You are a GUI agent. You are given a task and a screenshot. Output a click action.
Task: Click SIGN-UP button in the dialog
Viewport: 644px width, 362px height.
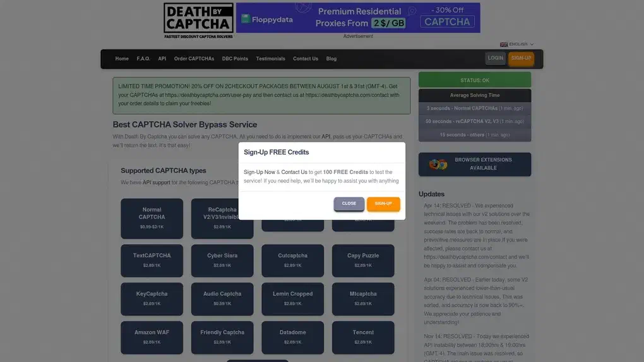[383, 204]
